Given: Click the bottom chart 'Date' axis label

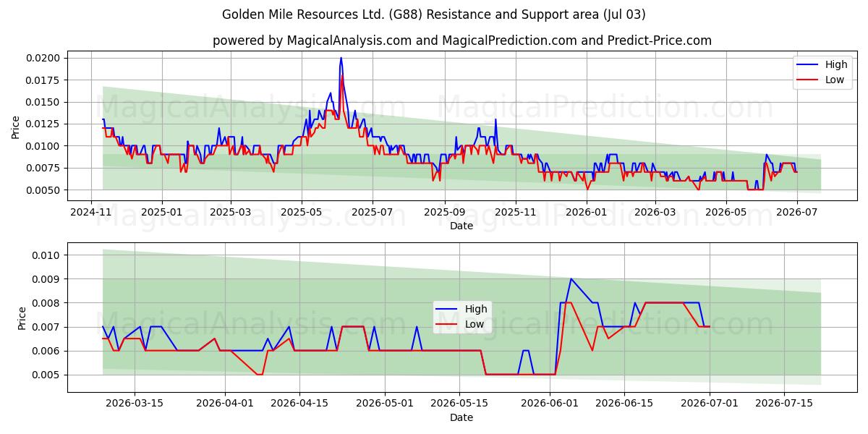Looking at the screenshot, I should coord(461,417).
